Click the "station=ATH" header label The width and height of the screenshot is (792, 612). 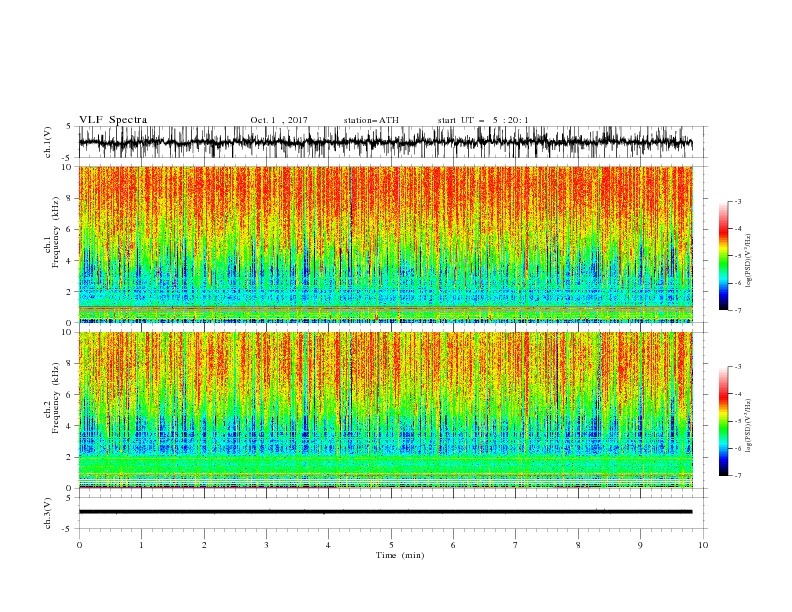pos(371,120)
